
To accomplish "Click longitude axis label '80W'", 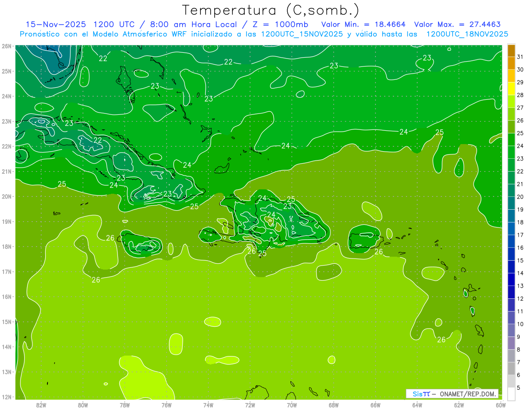I will point(83,405).
